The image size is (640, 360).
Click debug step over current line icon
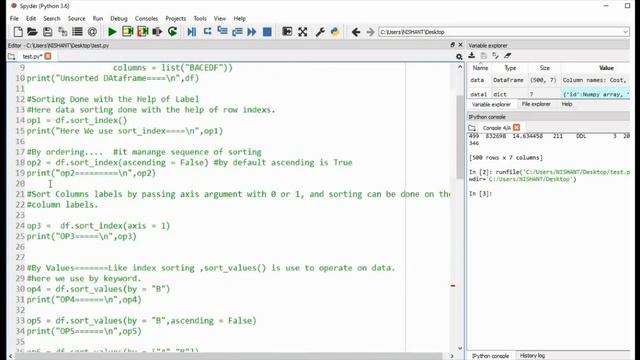click(x=207, y=31)
